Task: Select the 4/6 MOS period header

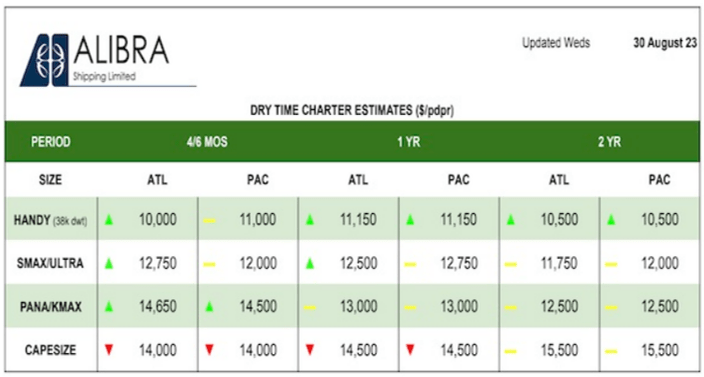Action: [207, 142]
